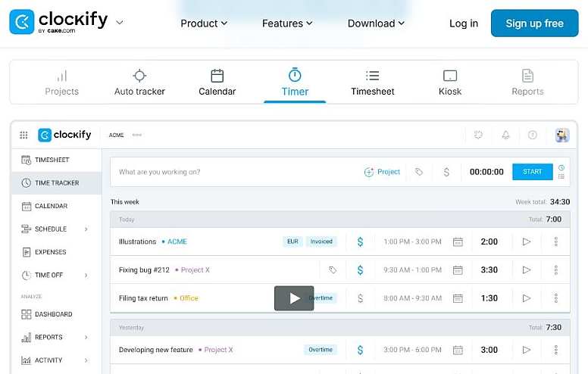Click the EUR tag on Illustrations
Screen dimensions: 588x374
[x=292, y=242]
